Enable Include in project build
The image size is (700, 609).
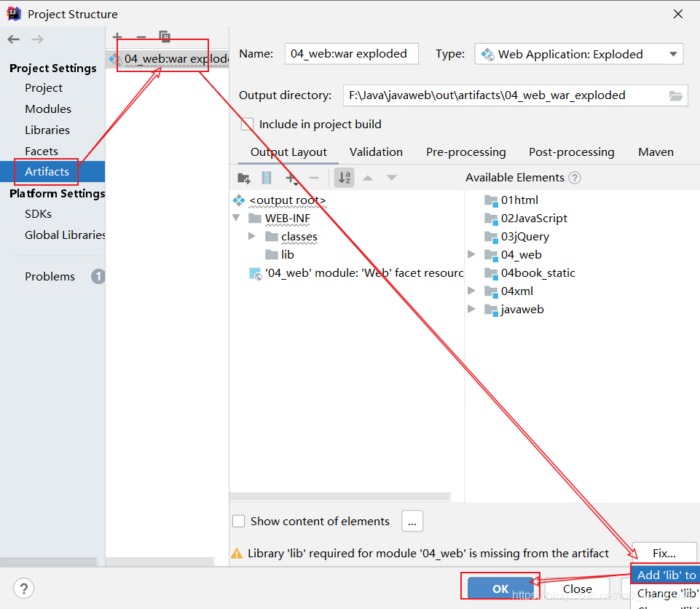pos(247,124)
